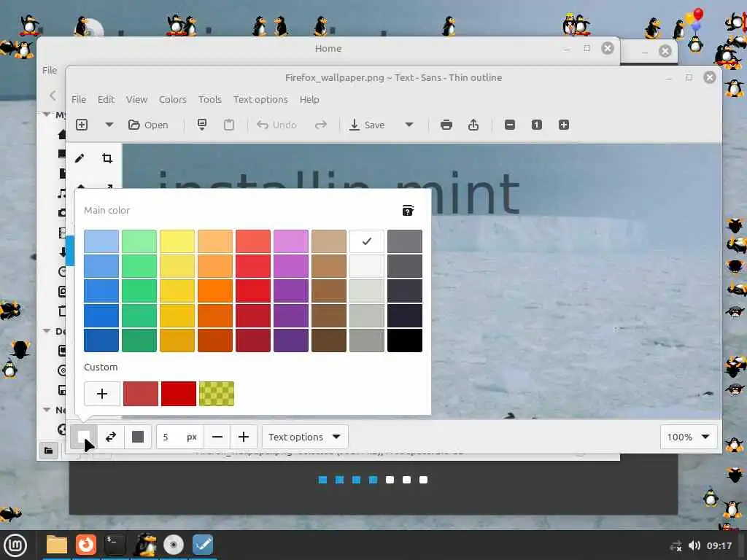Screen dimensions: 747x560
Task: Select the Crop tool
Action: coord(107,158)
